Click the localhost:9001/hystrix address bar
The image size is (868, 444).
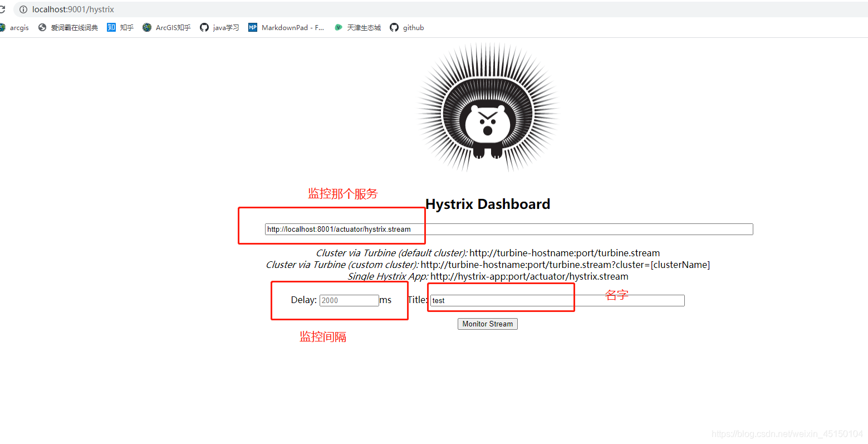click(x=440, y=9)
